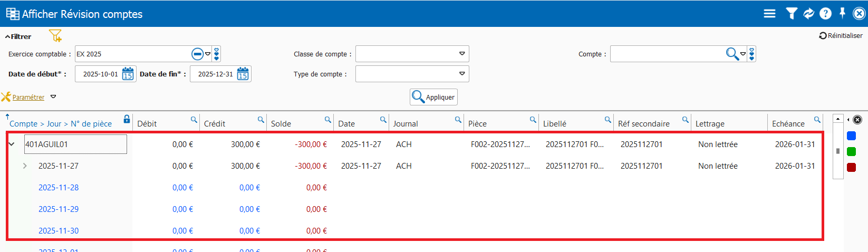Click the yellow add-filter funnel icon
The width and height of the screenshot is (868, 252).
click(55, 36)
